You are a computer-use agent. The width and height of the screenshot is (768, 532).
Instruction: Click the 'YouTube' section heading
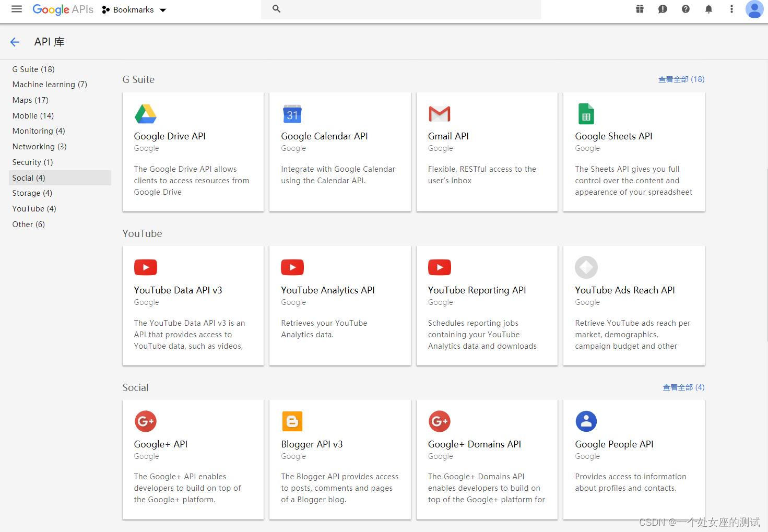point(143,233)
